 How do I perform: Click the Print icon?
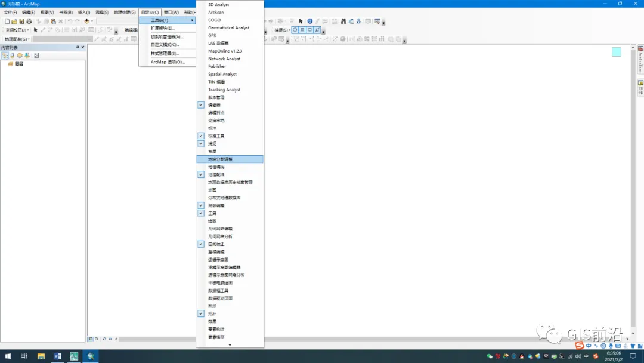29,21
